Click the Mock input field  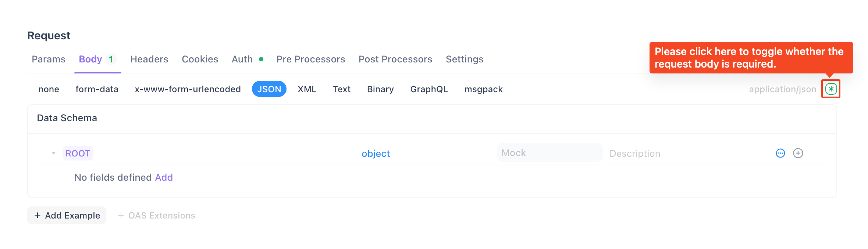(549, 153)
